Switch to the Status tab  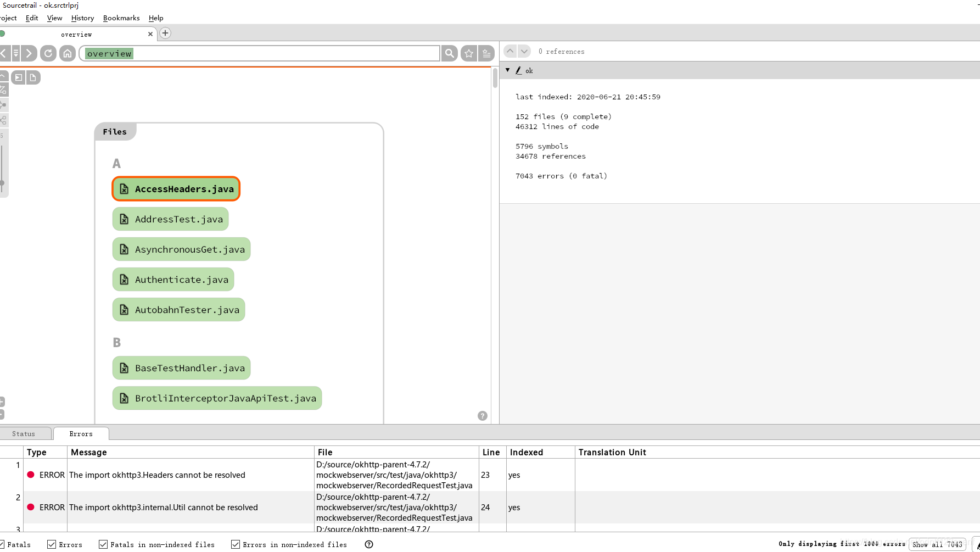pos(24,434)
